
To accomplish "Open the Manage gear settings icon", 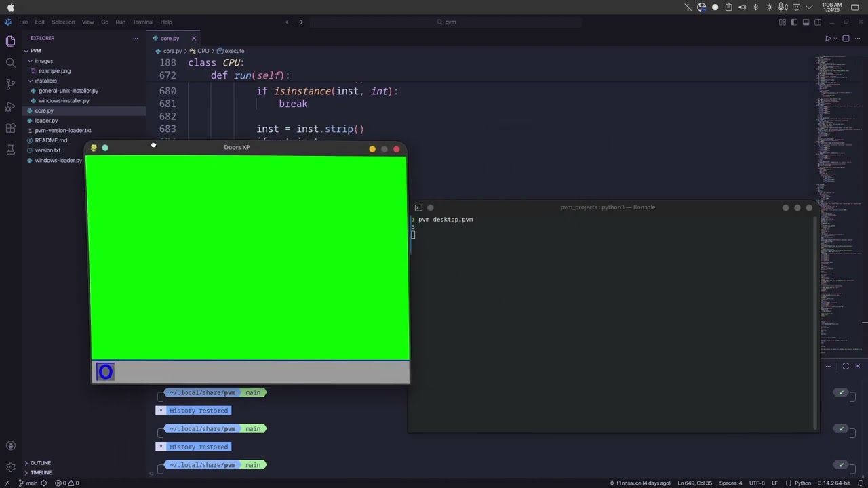I will click(10, 468).
